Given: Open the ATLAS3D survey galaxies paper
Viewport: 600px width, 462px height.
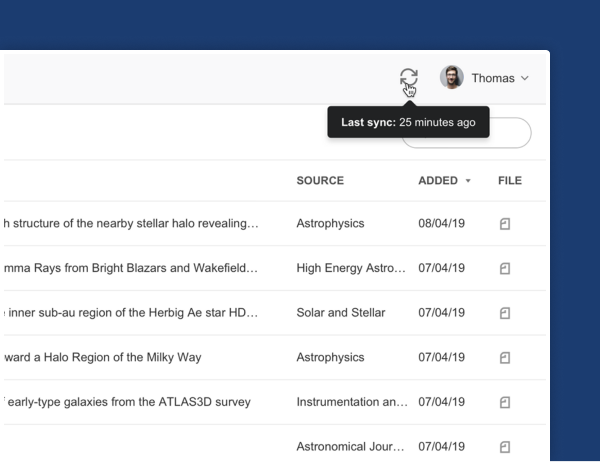Looking at the screenshot, I should pos(125,402).
